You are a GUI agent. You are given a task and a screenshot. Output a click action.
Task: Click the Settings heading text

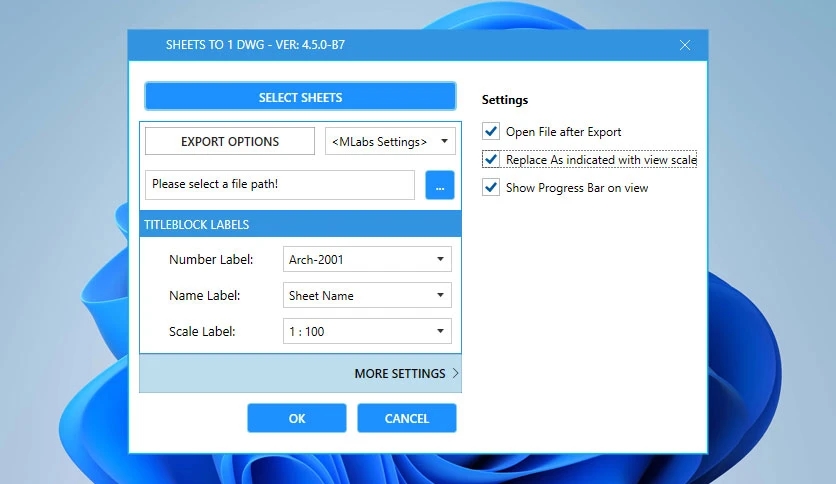[505, 100]
